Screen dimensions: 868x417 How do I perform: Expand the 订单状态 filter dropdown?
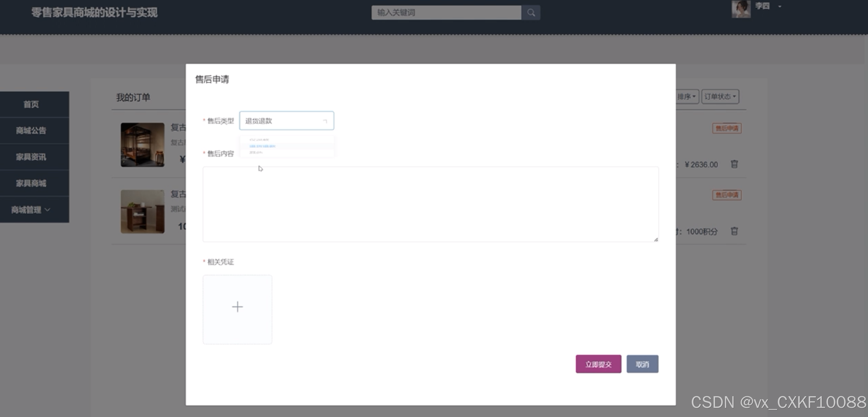pyautogui.click(x=720, y=96)
